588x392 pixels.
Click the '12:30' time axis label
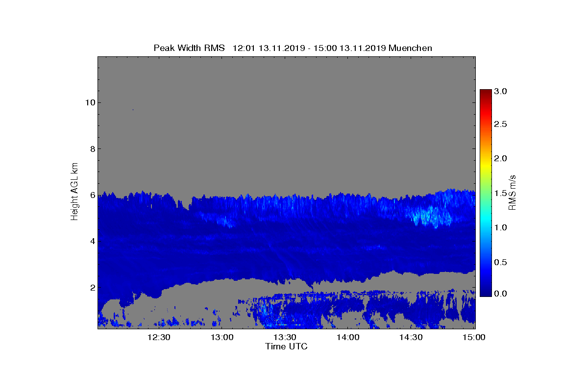pyautogui.click(x=159, y=338)
